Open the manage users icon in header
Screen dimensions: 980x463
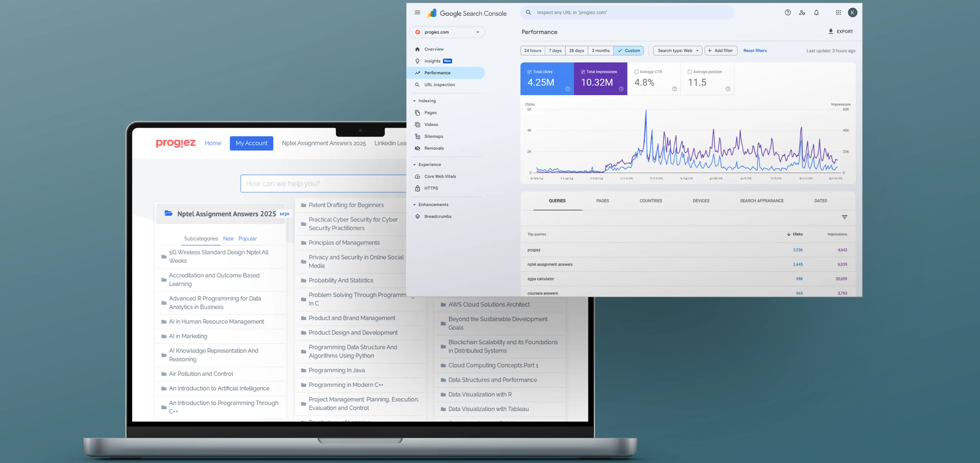click(802, 13)
